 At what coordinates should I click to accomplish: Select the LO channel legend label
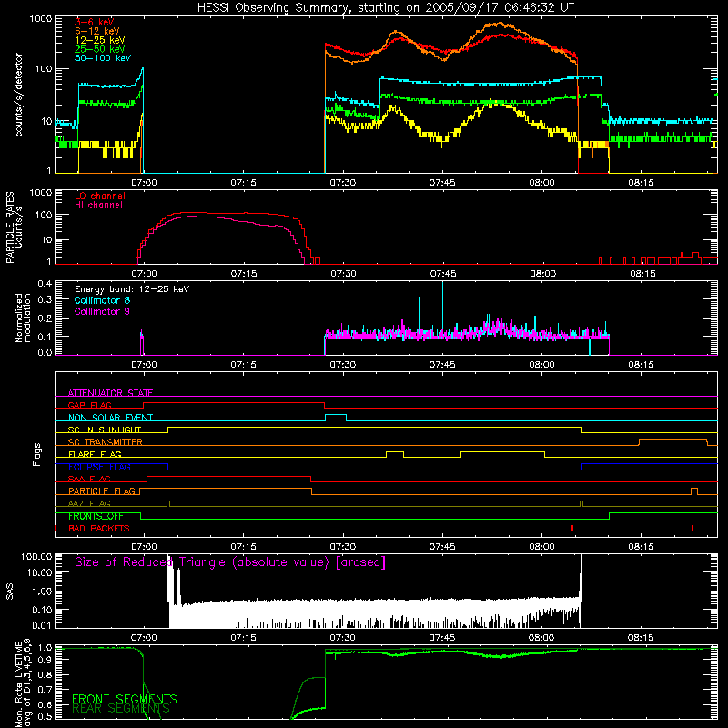[100, 196]
